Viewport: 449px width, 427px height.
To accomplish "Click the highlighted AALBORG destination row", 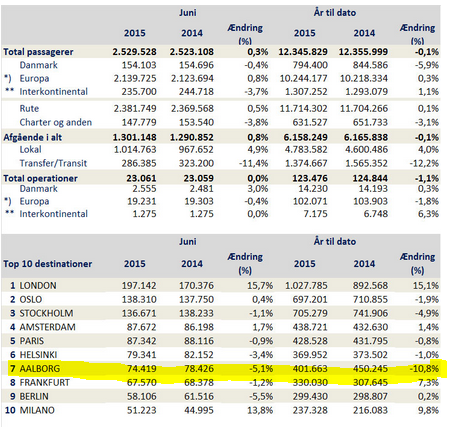I will tap(223, 369).
